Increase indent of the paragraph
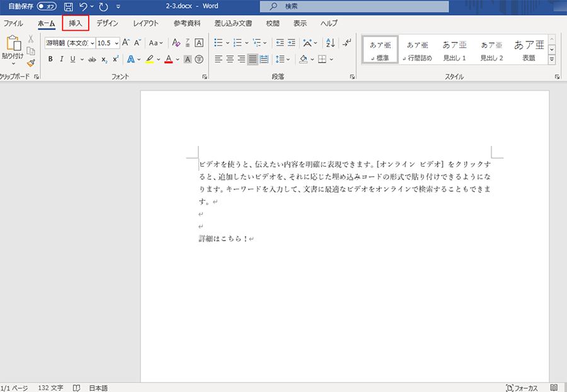This screenshot has width=567, height=392. (291, 43)
